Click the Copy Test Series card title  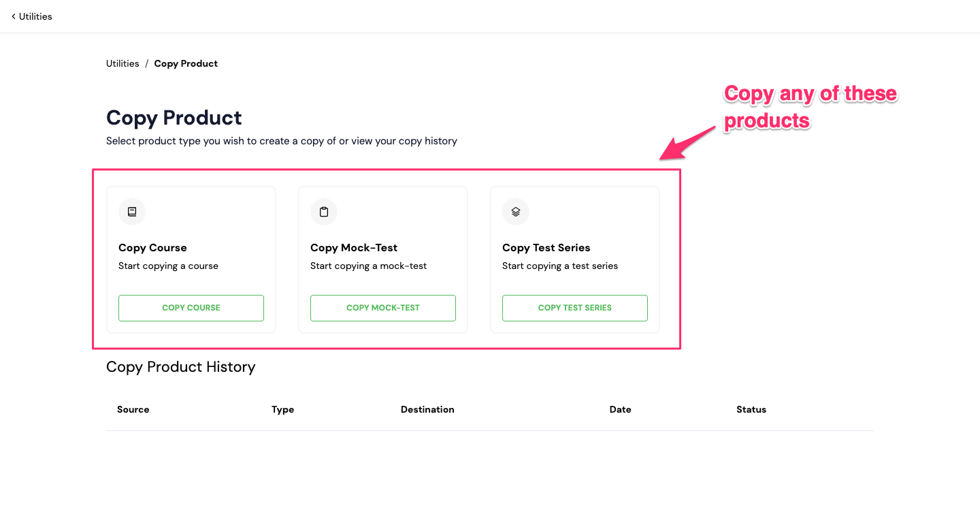546,248
